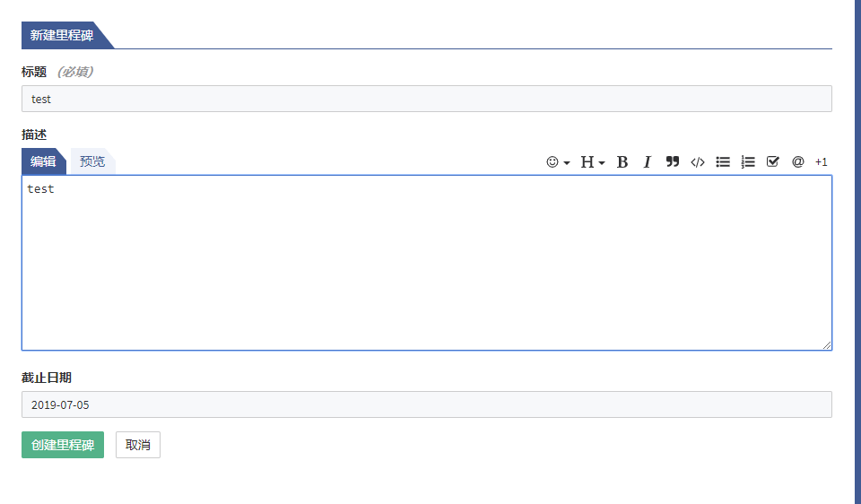The image size is (861, 504).
Task: Focus the 标题 input field
Action: 426,99
